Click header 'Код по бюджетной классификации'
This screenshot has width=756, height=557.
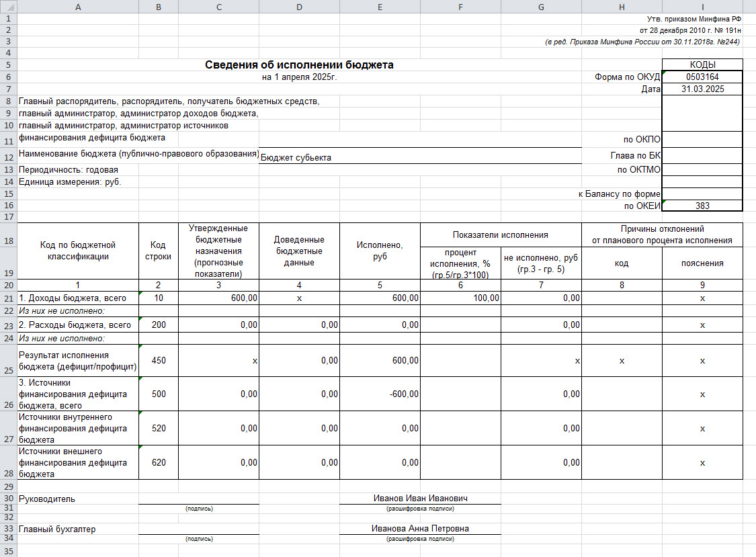pyautogui.click(x=78, y=251)
